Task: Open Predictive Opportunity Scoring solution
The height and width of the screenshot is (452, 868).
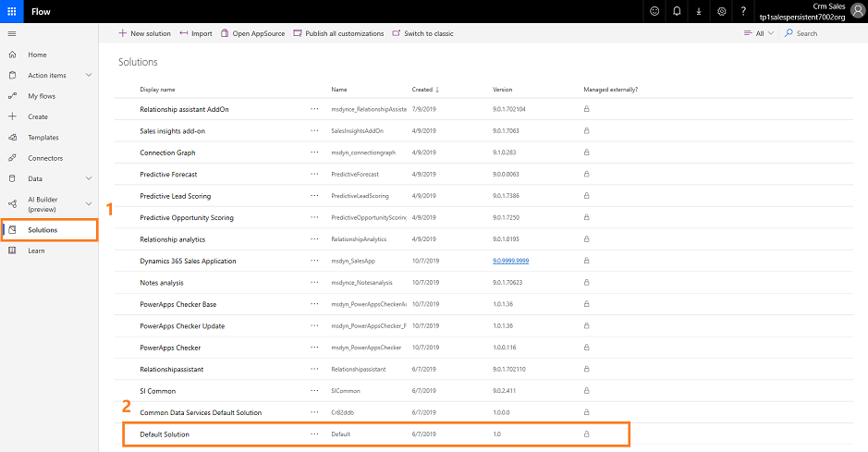Action: pyautogui.click(x=187, y=217)
